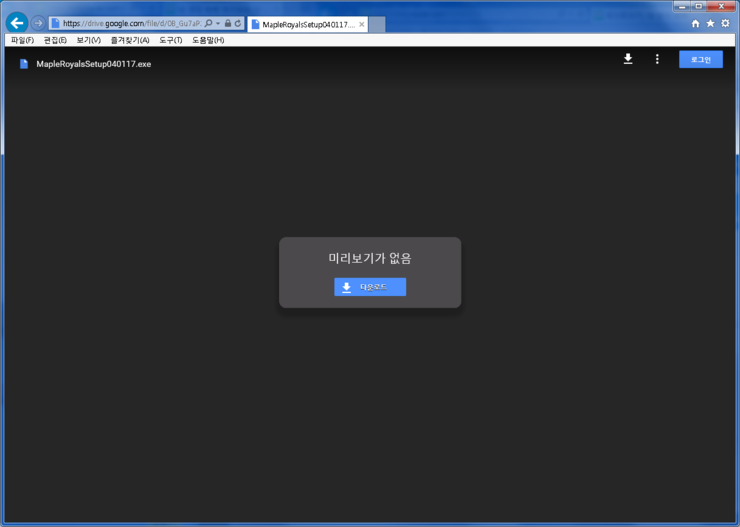
Task: Open the 즐겨찾기(A) menu
Action: [130, 40]
